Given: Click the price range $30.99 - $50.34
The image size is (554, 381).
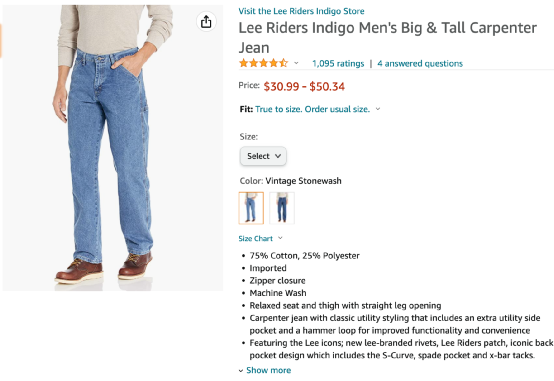Looking at the screenshot, I should 304,87.
